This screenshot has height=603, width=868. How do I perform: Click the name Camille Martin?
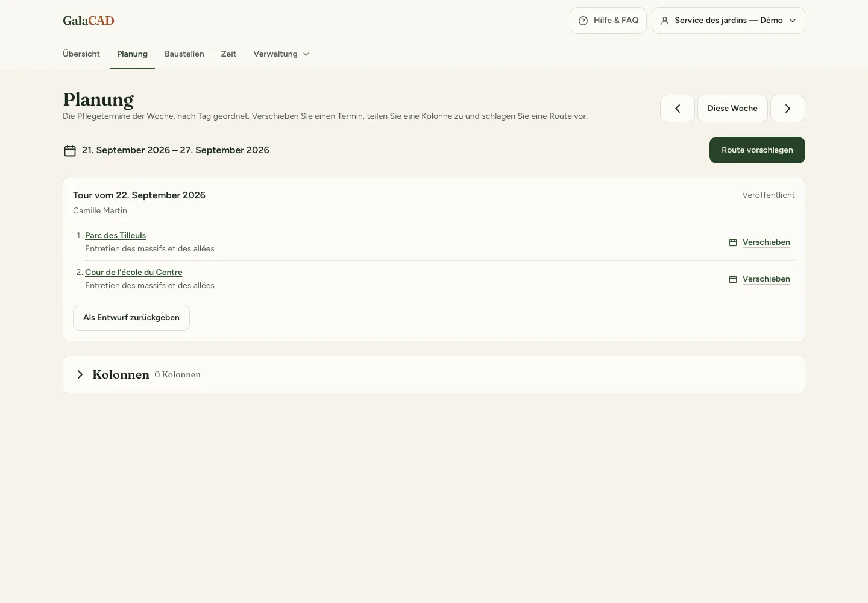(x=100, y=211)
